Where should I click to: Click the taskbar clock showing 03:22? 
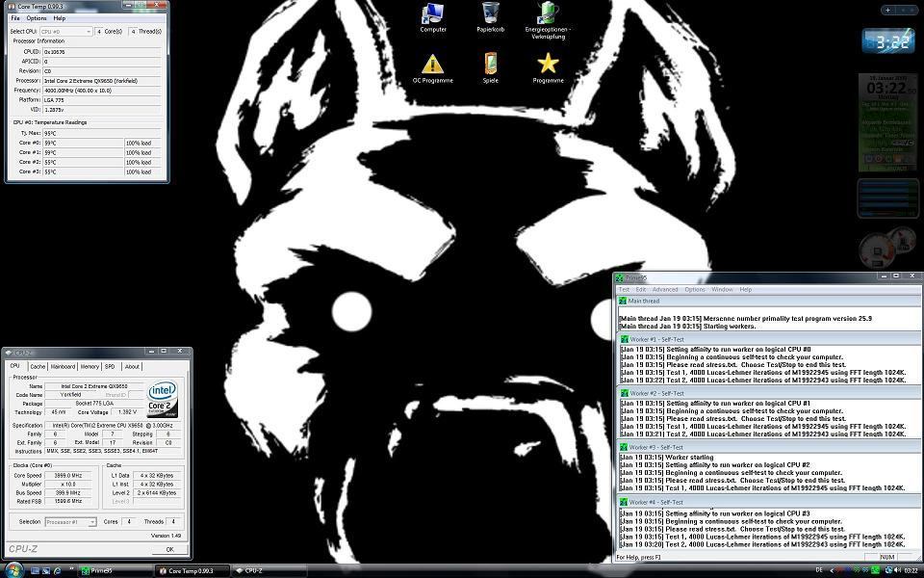[911, 570]
